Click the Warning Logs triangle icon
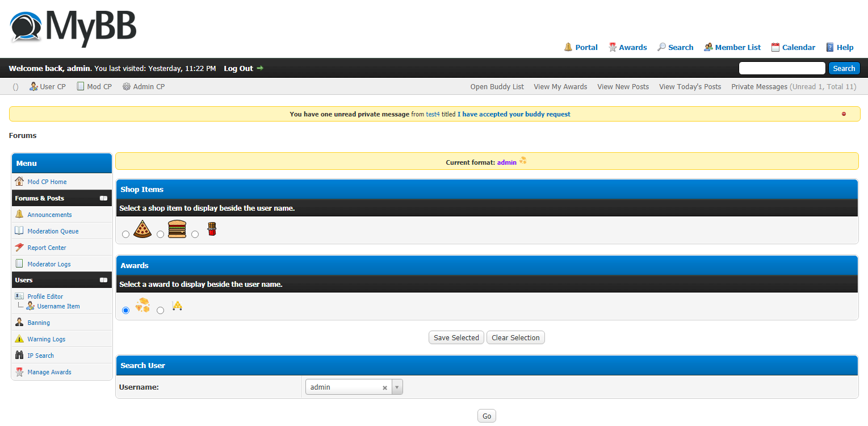Viewport: 868px width, 426px height. (x=19, y=339)
